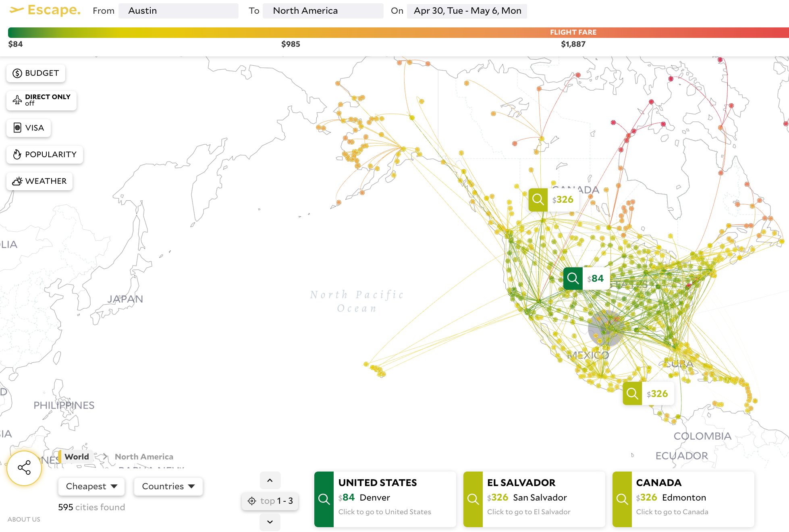Open the Countries grouping dropdown
Screen dimensions: 789x532
click(168, 486)
